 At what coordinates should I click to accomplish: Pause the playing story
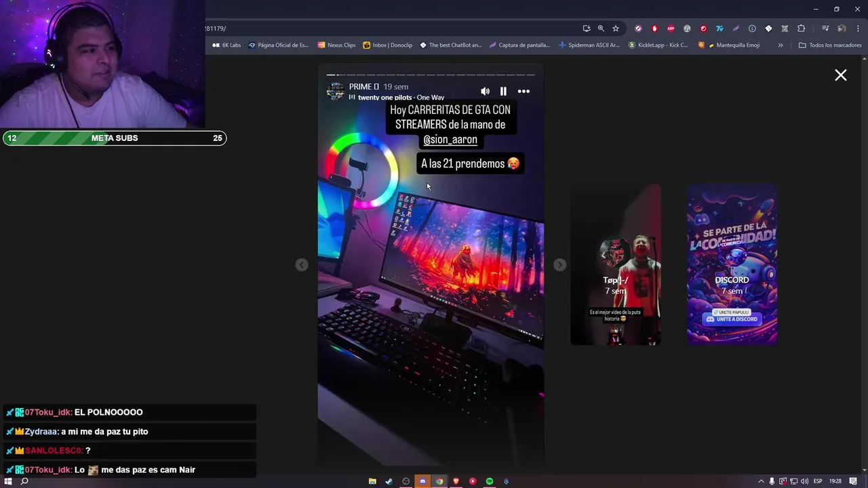click(x=503, y=91)
